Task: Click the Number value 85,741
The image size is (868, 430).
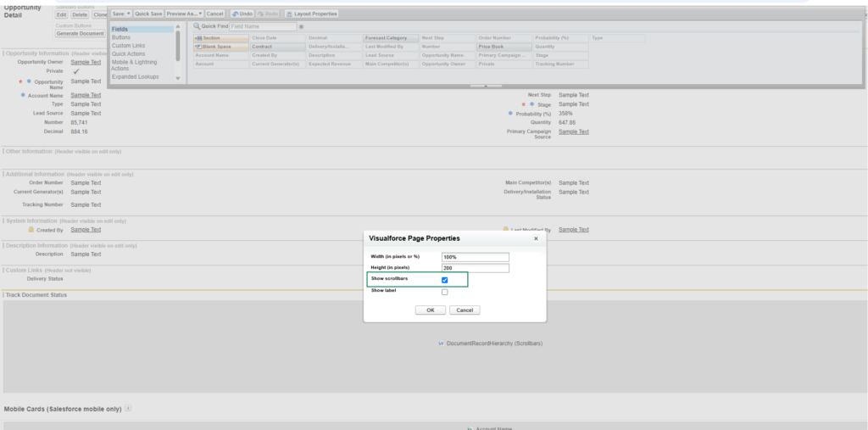Action: [x=79, y=122]
